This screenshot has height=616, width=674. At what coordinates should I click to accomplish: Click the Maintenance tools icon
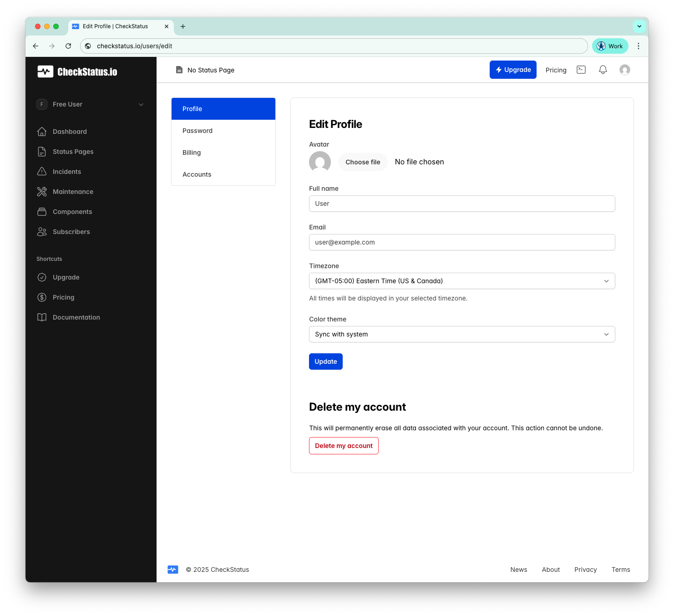point(42,192)
